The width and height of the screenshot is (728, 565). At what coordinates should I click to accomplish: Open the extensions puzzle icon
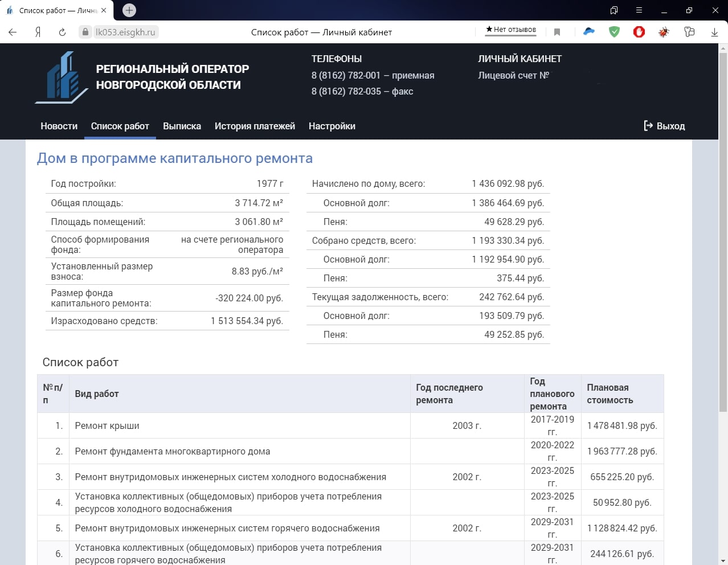tap(689, 32)
